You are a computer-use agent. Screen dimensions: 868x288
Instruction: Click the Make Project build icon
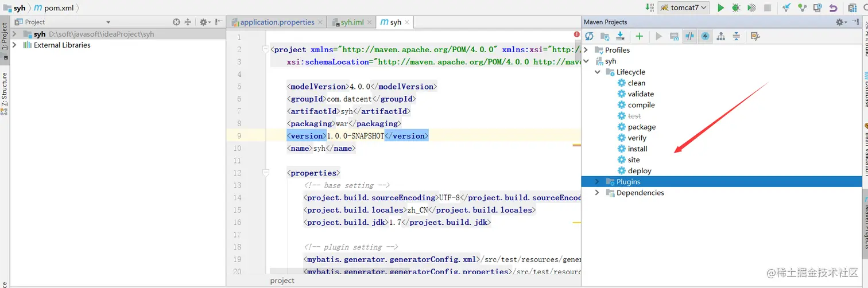649,7
